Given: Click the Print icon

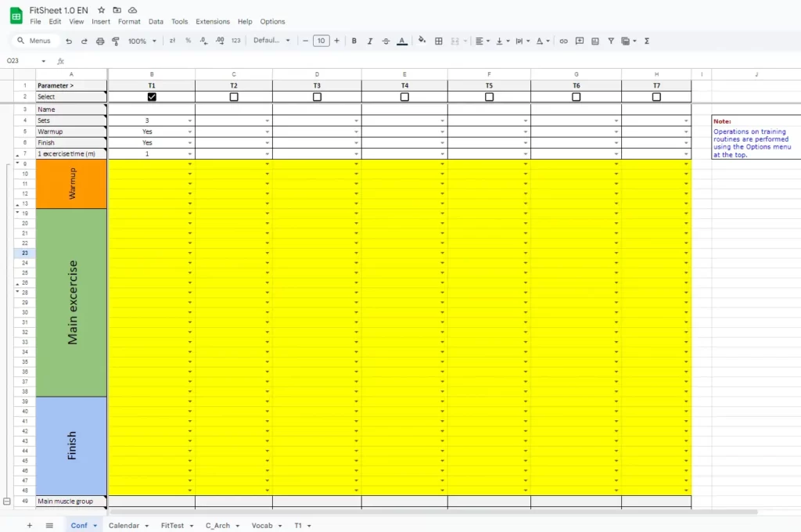Looking at the screenshot, I should tap(100, 41).
